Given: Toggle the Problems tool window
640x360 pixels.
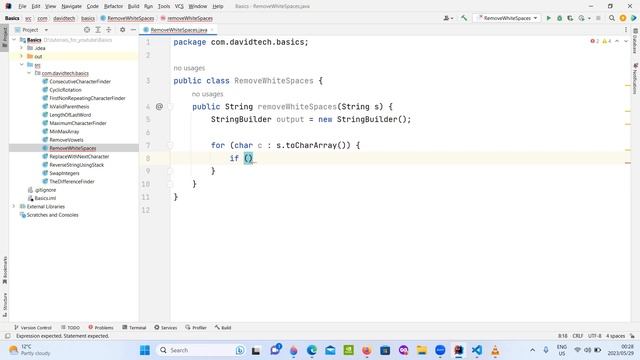Looking at the screenshot, I should [101, 327].
